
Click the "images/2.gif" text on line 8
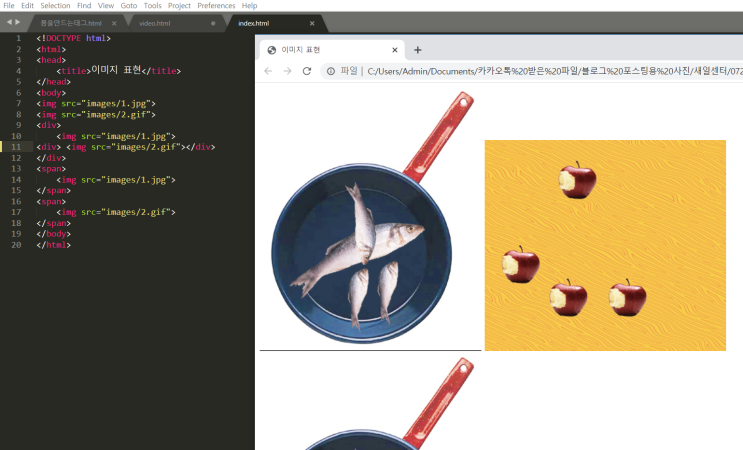[x=118, y=115]
